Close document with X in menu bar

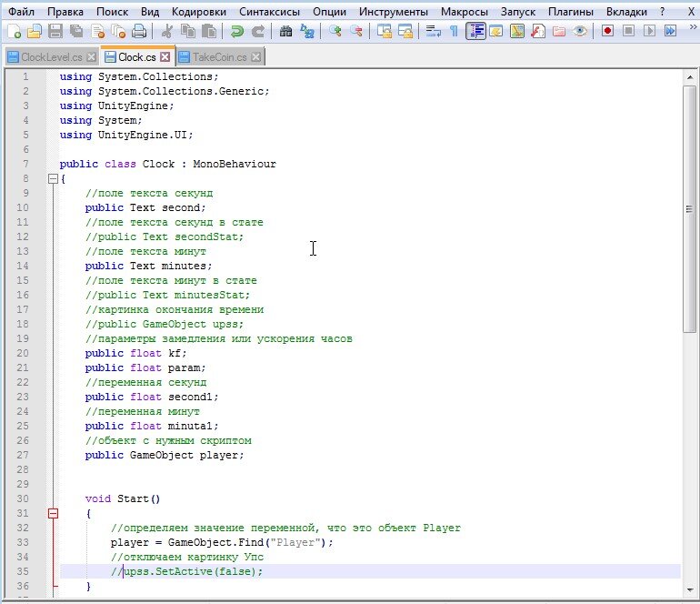[x=691, y=12]
